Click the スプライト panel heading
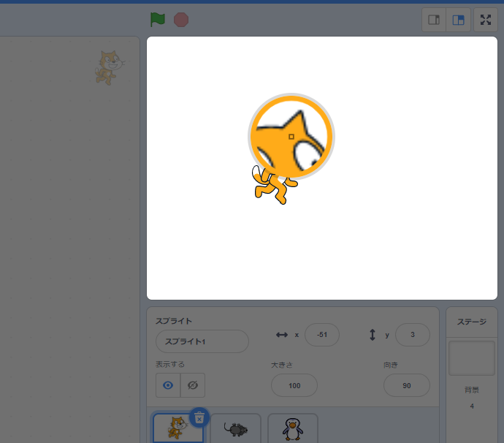 coord(174,321)
